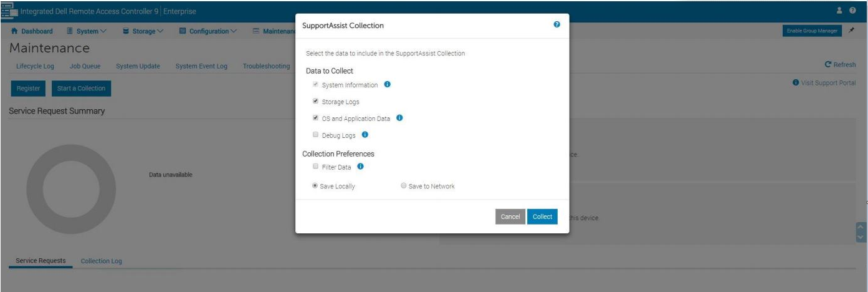Click the pin icon near Group Manager
The width and height of the screenshot is (868, 292).
point(851,31)
